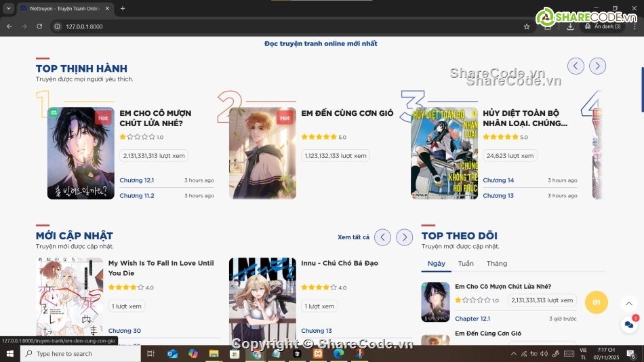Click the scroll-to-top arrow button
Viewport: 644px width, 362px height.
click(629, 304)
